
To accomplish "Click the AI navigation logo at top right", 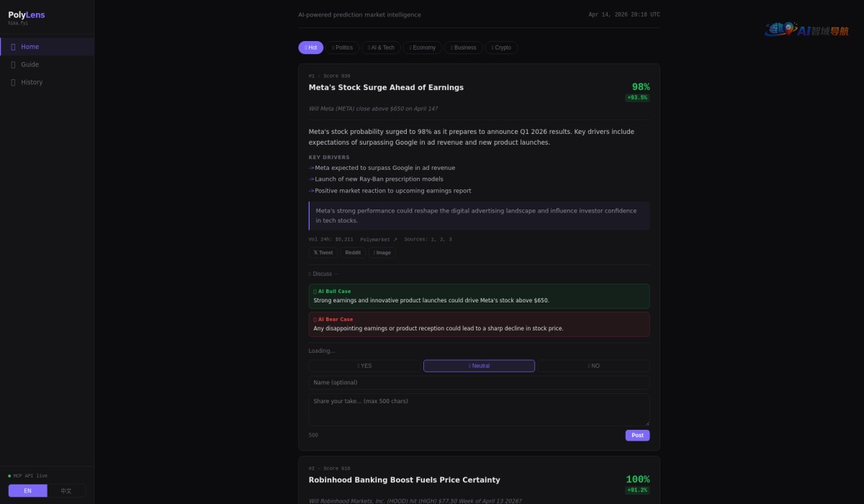I will coord(806,30).
